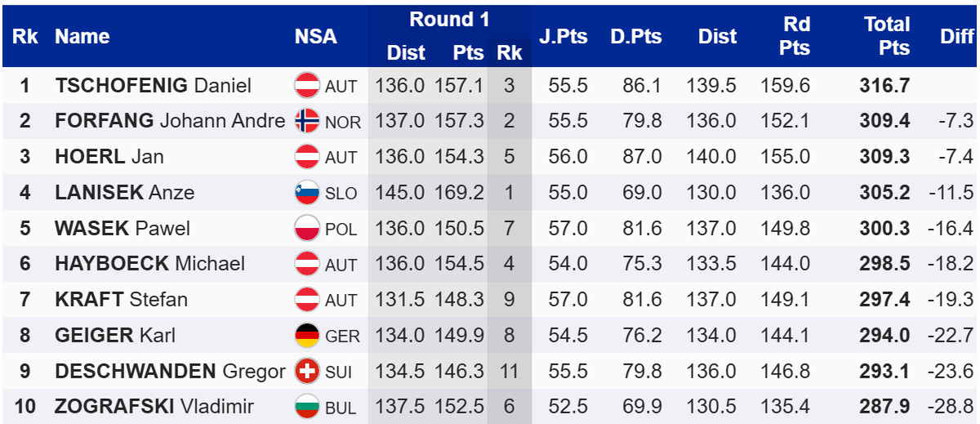Screen dimensions: 980x424
Task: Select the HOERL Jan name link
Action: [x=109, y=157]
